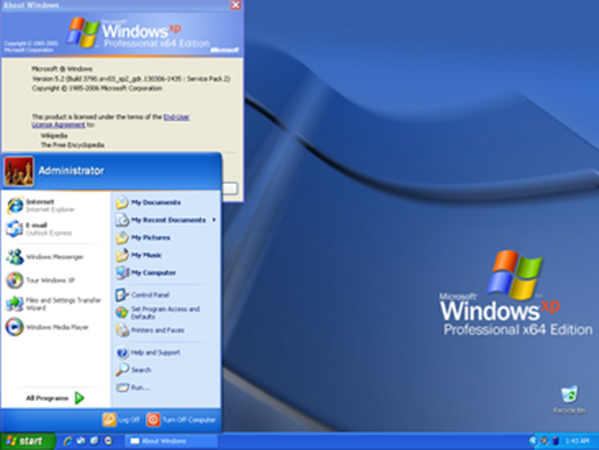Click the OK button in About Windows
Image resolution: width=599 pixels, height=450 pixels.
(230, 188)
